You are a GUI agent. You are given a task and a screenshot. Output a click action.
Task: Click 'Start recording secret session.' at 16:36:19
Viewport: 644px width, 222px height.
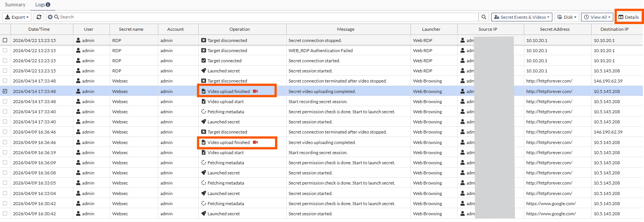coord(318,152)
